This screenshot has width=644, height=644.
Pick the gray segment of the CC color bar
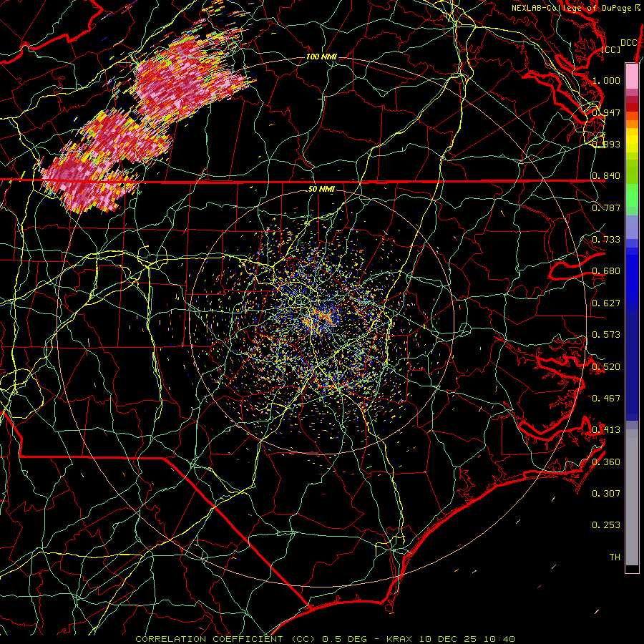pos(632,497)
